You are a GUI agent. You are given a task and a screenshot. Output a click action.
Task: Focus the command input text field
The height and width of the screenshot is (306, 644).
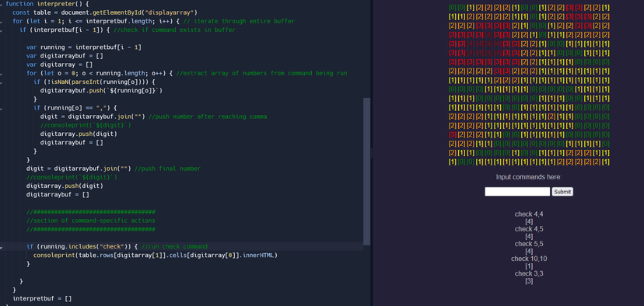517,192
